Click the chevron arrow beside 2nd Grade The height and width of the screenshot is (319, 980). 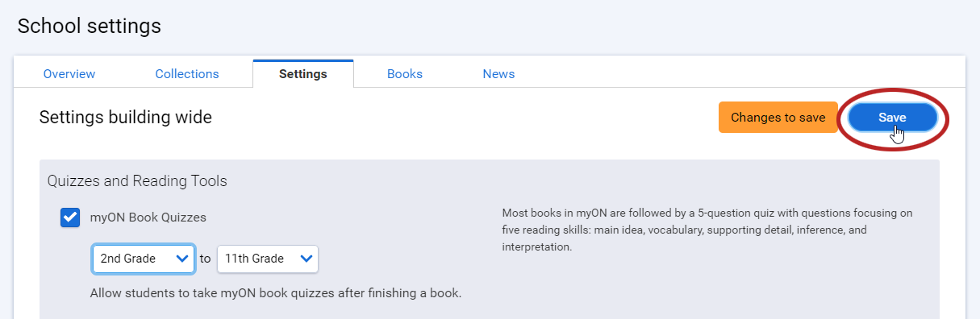click(181, 259)
